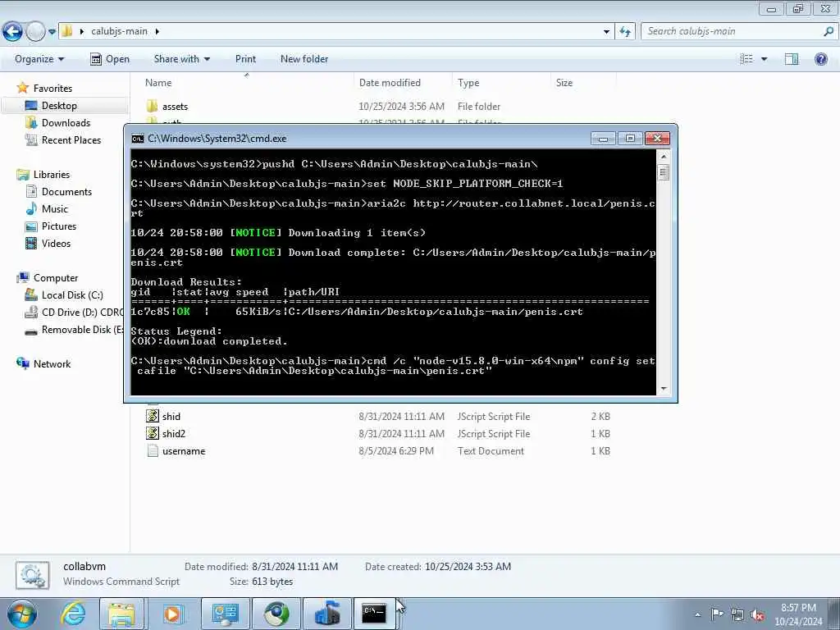Screen dimensions: 840x630
Task: Open Explorer help question mark icon
Action: 820,59
